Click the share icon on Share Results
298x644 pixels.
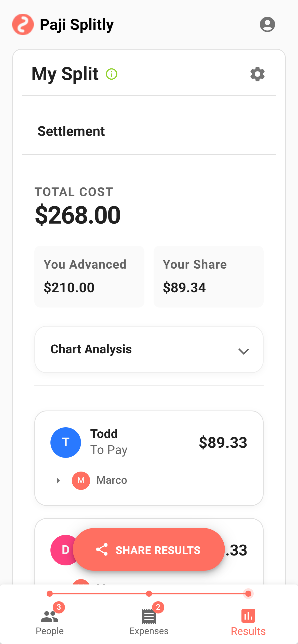pyautogui.click(x=102, y=550)
